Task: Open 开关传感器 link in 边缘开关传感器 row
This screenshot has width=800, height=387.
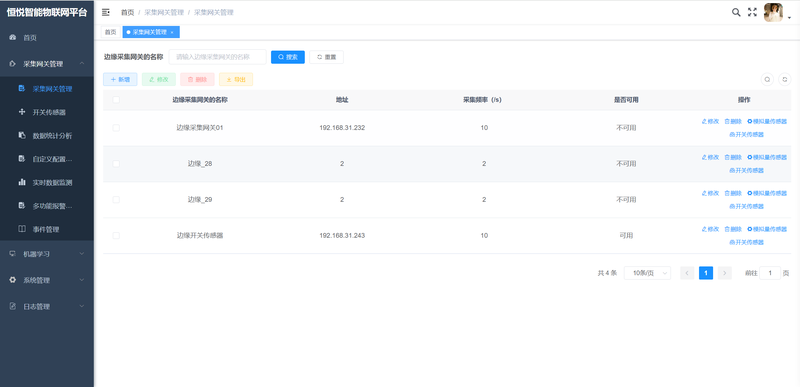Action: [746, 242]
